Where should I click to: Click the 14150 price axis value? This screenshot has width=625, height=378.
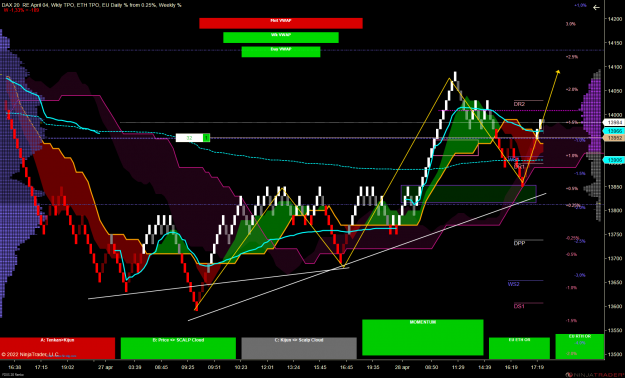(615, 43)
